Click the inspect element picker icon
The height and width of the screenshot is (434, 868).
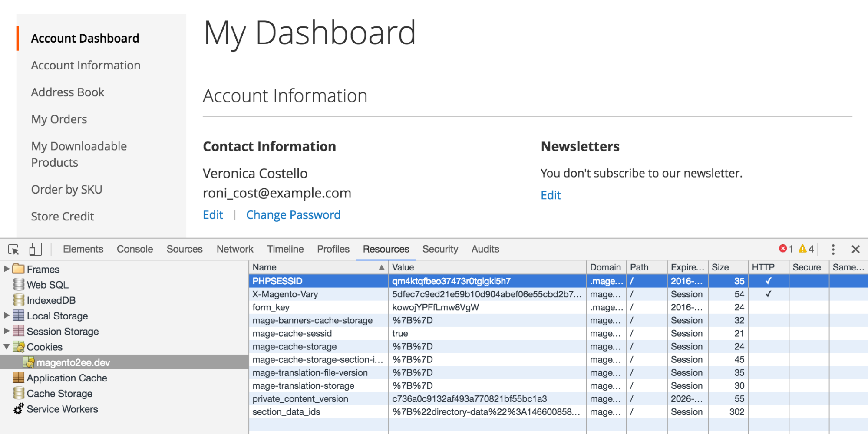pyautogui.click(x=13, y=250)
